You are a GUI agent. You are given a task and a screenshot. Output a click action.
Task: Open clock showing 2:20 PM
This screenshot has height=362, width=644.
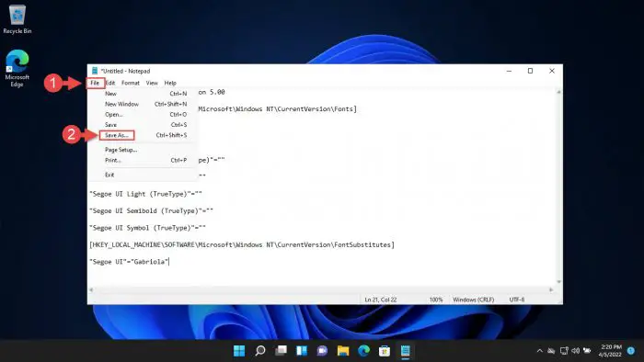pyautogui.click(x=610, y=351)
